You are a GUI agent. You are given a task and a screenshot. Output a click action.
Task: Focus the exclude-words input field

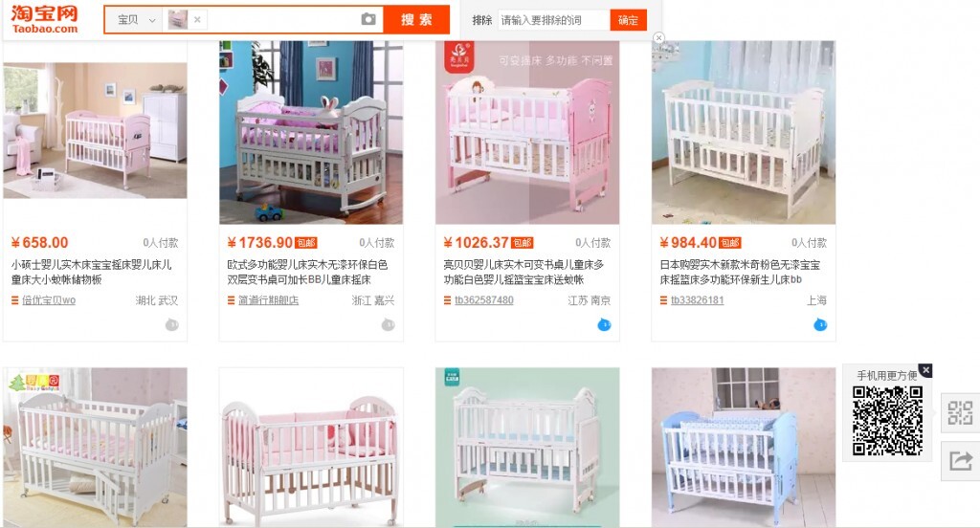click(553, 20)
